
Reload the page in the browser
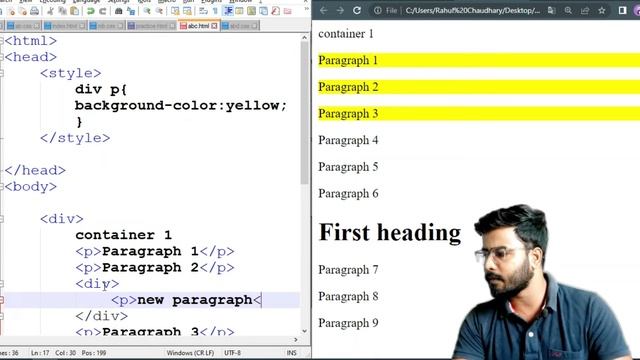tap(357, 10)
